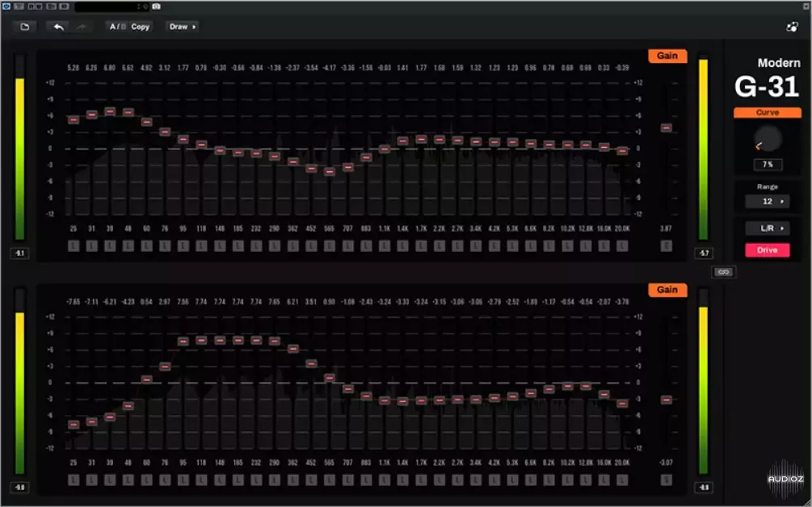
Task: Click the 7% curve value field
Action: (x=768, y=165)
